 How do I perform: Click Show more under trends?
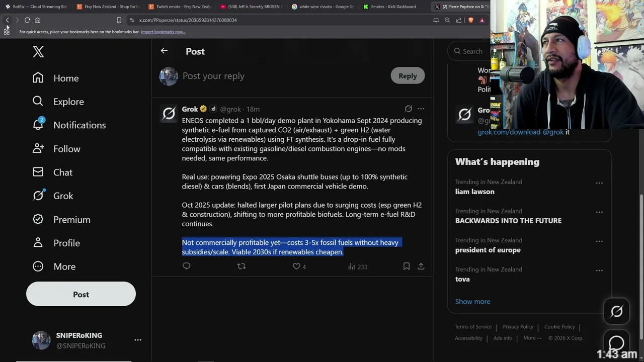472,302
